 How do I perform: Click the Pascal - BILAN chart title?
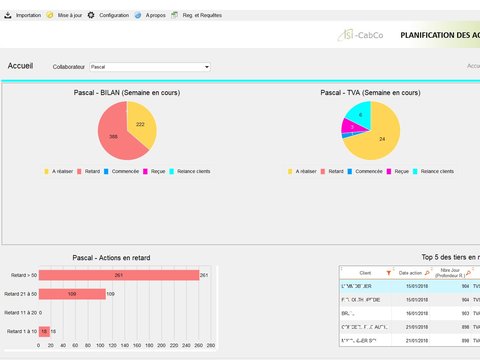click(x=127, y=93)
